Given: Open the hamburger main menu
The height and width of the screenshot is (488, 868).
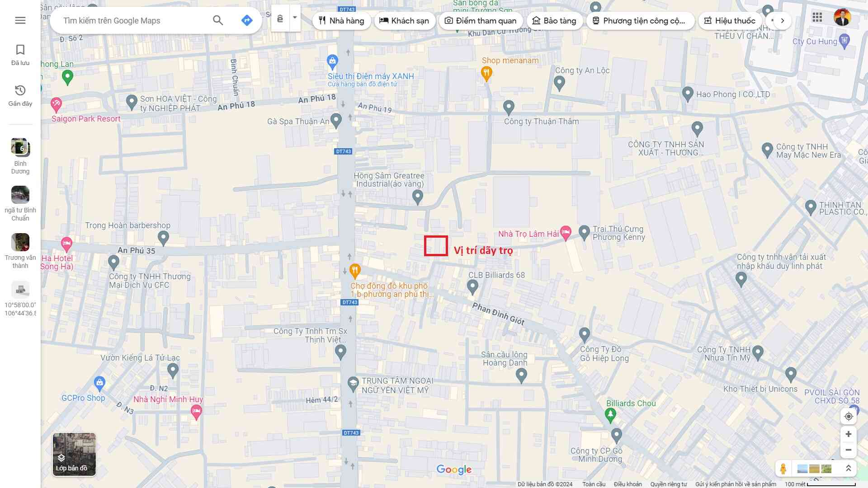Looking at the screenshot, I should pyautogui.click(x=20, y=20).
